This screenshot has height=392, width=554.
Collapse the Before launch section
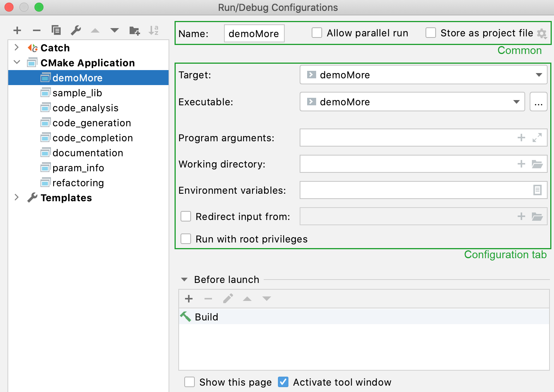184,279
